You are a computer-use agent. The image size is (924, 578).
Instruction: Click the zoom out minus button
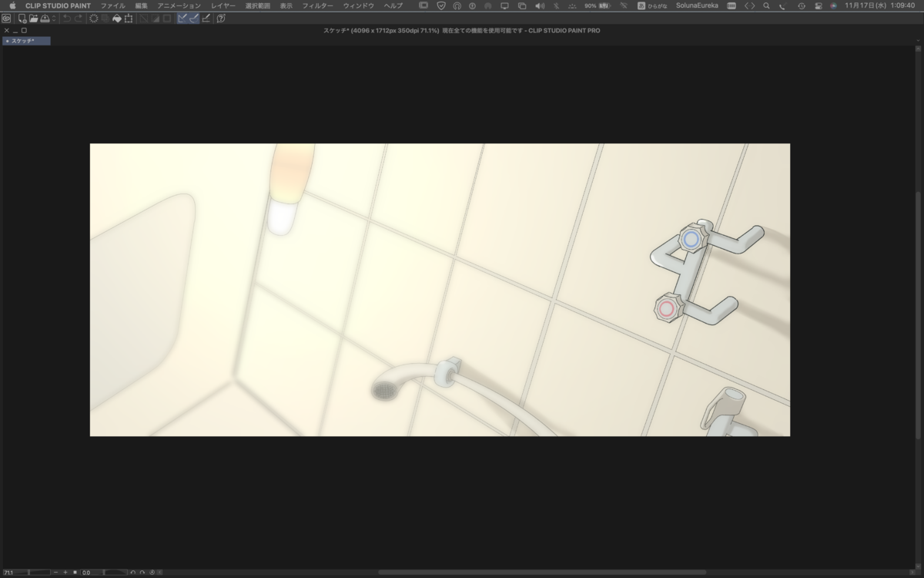[x=55, y=573]
